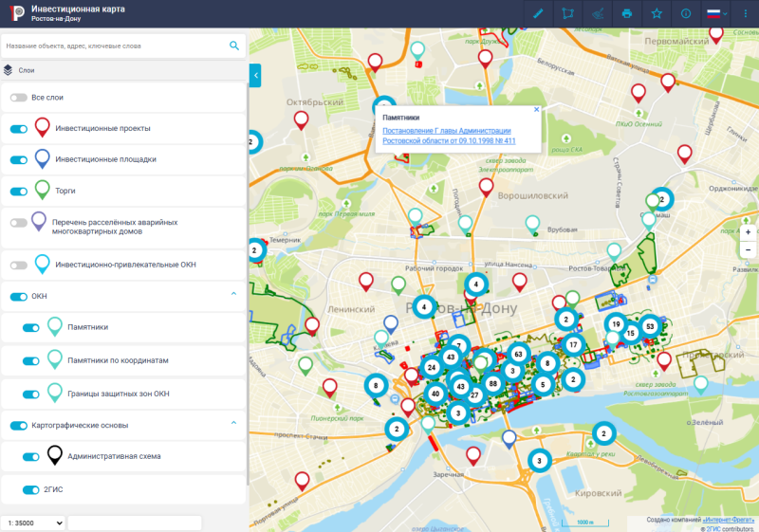
Task: Close the Памятники popup
Action: tap(536, 109)
